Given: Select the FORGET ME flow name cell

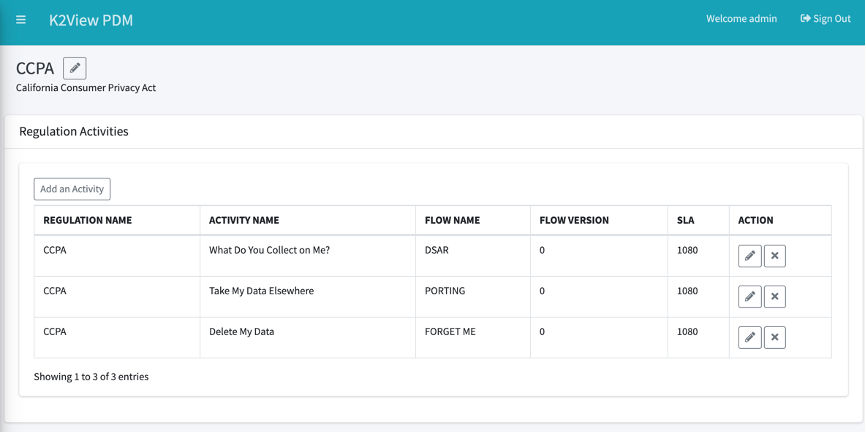Looking at the screenshot, I should click(473, 338).
